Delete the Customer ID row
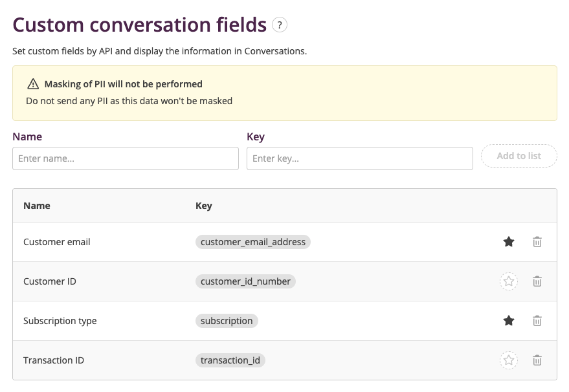Screen dimensions: 569x392 pos(537,281)
